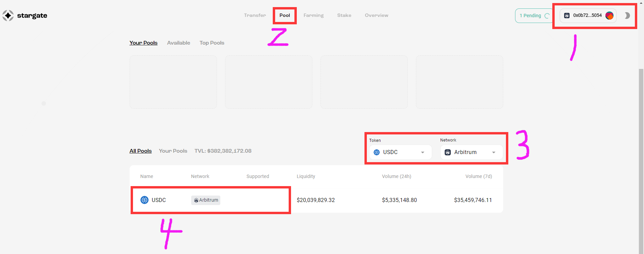The width and height of the screenshot is (644, 254).
Task: Click the Arbitrum network badge in pool row
Action: pyautogui.click(x=206, y=200)
